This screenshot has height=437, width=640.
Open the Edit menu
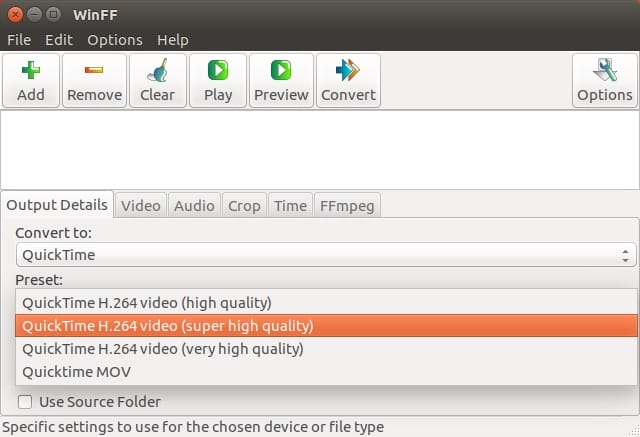tap(59, 40)
